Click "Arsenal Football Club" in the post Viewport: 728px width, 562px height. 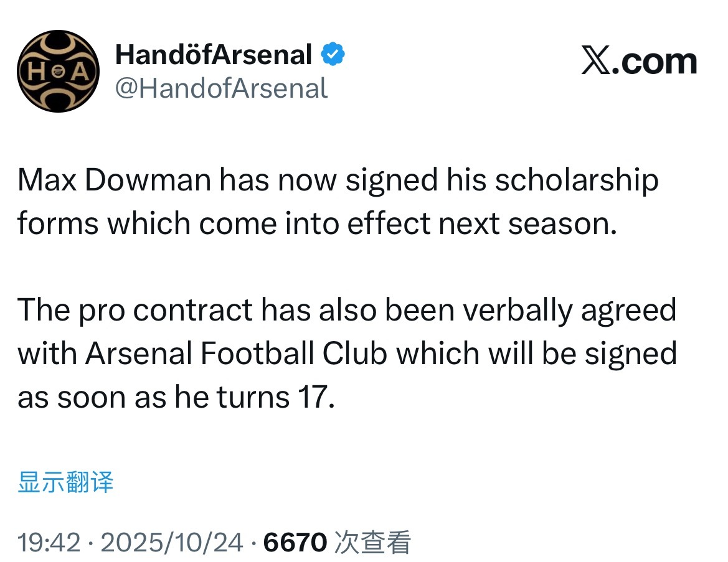[237, 354]
